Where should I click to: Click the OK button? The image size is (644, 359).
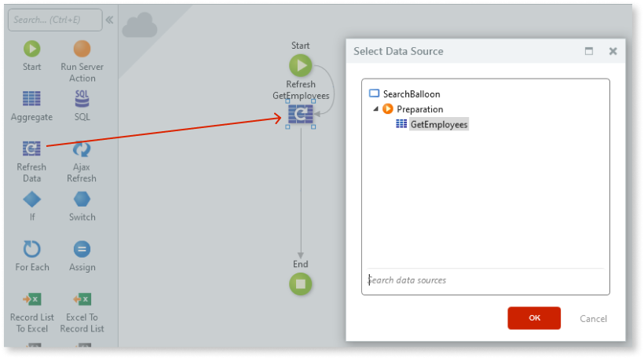click(x=534, y=318)
